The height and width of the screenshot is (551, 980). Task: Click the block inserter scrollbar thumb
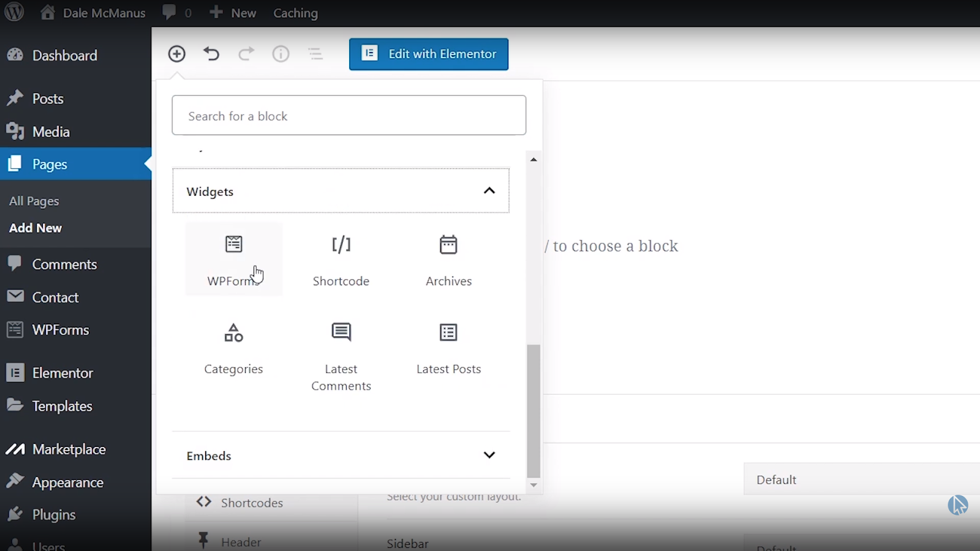coord(533,410)
